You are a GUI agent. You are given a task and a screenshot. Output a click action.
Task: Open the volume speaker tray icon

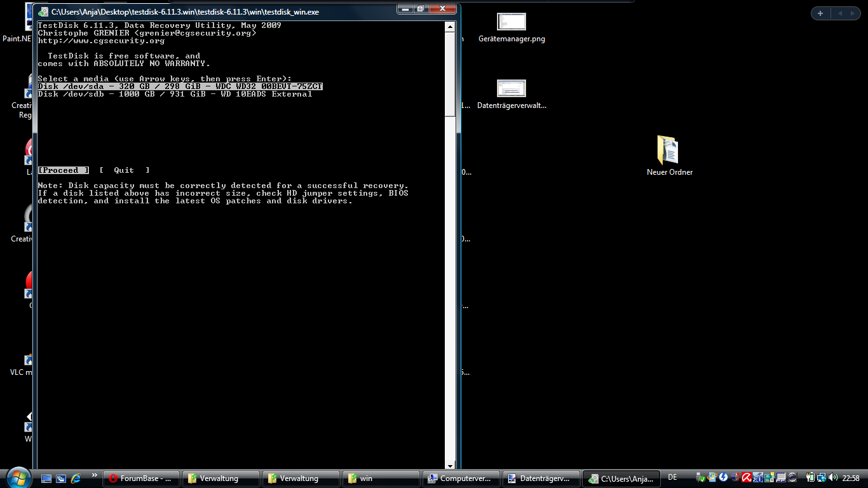(833, 477)
